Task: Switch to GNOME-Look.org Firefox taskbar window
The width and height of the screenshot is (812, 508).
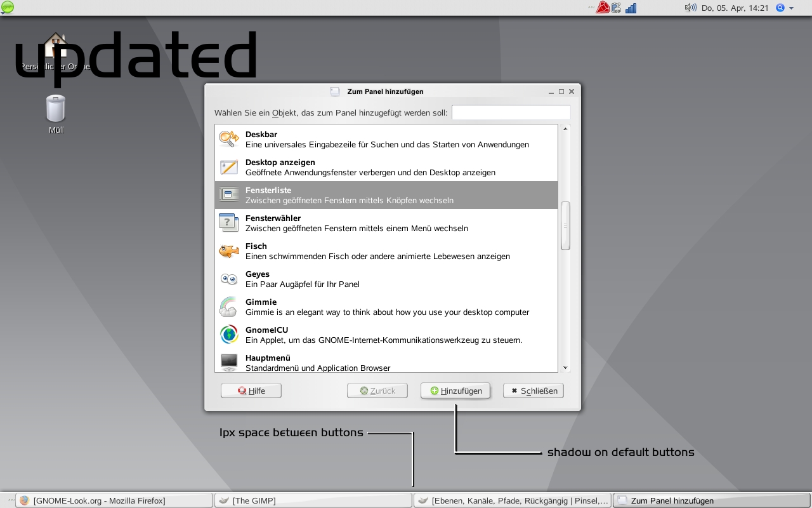Action: (x=114, y=500)
